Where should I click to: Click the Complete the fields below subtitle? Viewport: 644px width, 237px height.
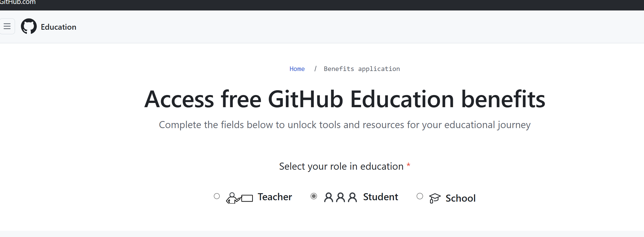(344, 125)
